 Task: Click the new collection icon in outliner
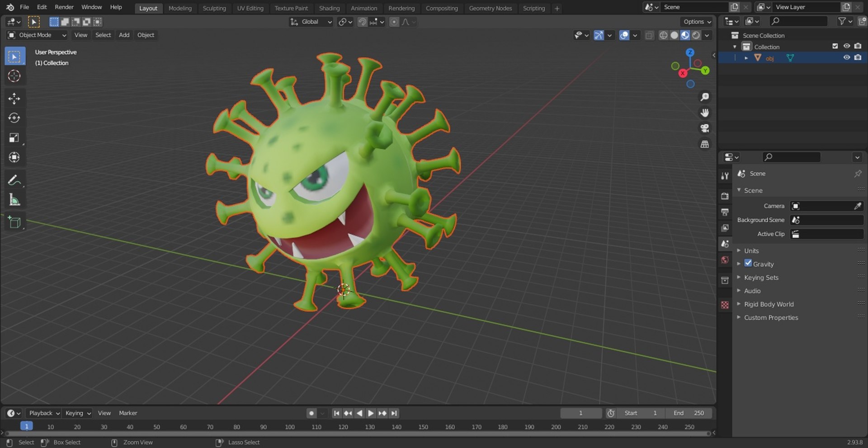click(x=862, y=21)
